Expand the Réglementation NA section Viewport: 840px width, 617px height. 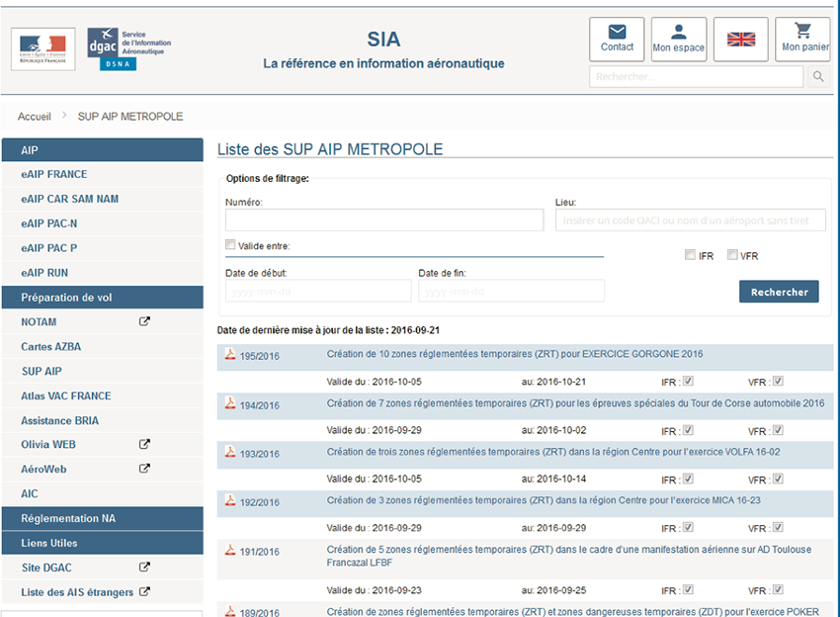coord(103,518)
